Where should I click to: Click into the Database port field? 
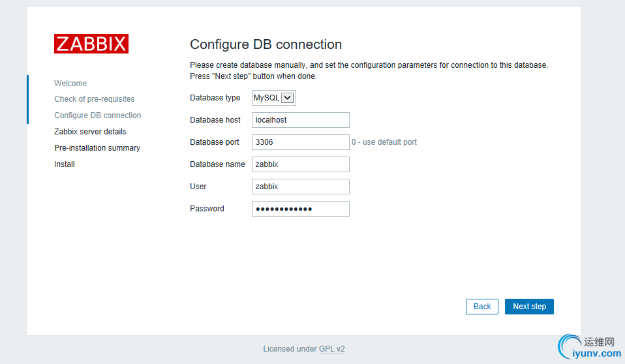pos(300,142)
